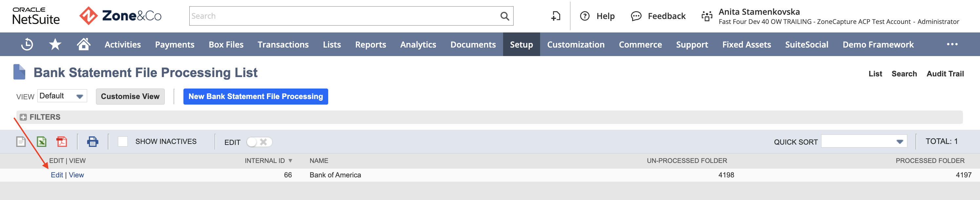This screenshot has width=980, height=200.
Task: Click the Oracle NetSuite logo
Action: [36, 16]
